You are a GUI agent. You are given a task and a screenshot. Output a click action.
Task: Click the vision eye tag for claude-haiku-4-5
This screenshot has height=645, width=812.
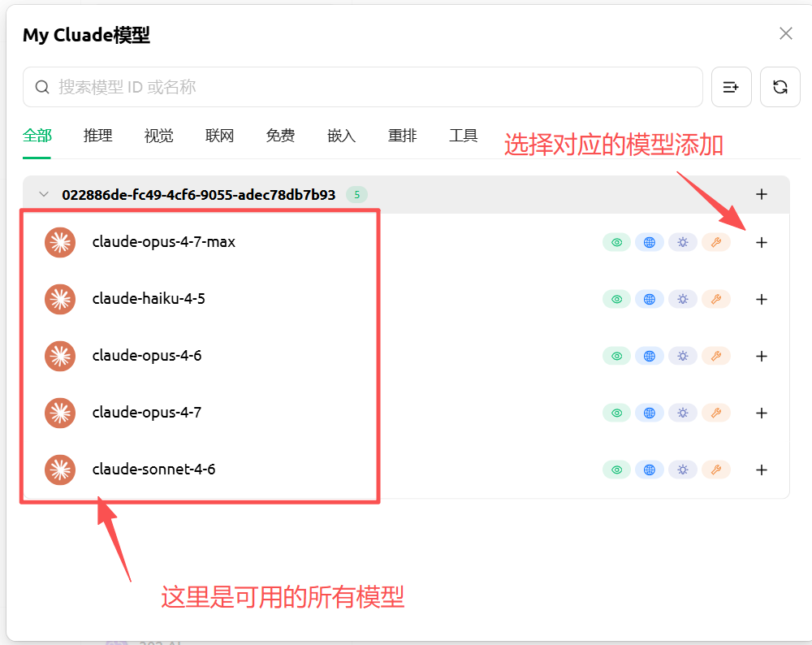pyautogui.click(x=617, y=300)
